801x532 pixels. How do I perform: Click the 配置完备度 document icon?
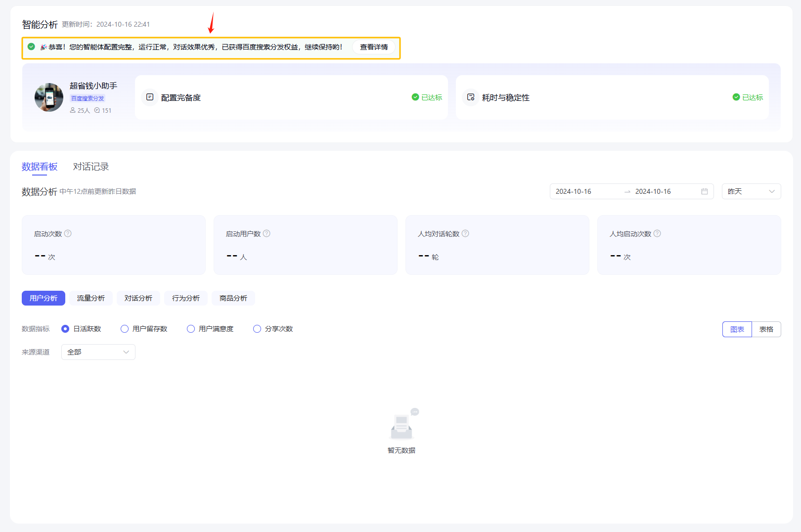[x=150, y=97]
